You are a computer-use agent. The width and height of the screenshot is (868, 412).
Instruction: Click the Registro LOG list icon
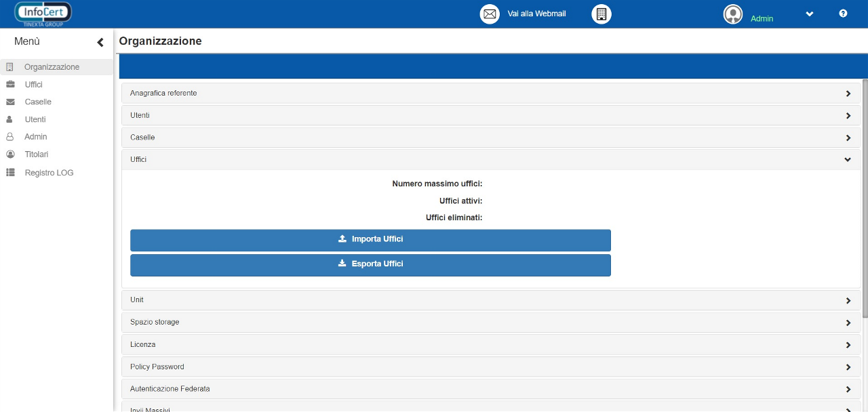click(x=10, y=173)
